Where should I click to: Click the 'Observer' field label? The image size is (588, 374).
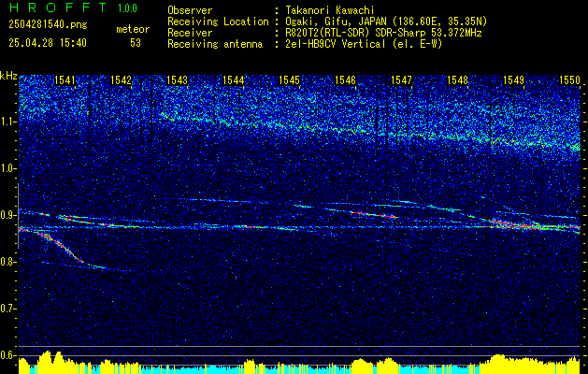point(190,10)
